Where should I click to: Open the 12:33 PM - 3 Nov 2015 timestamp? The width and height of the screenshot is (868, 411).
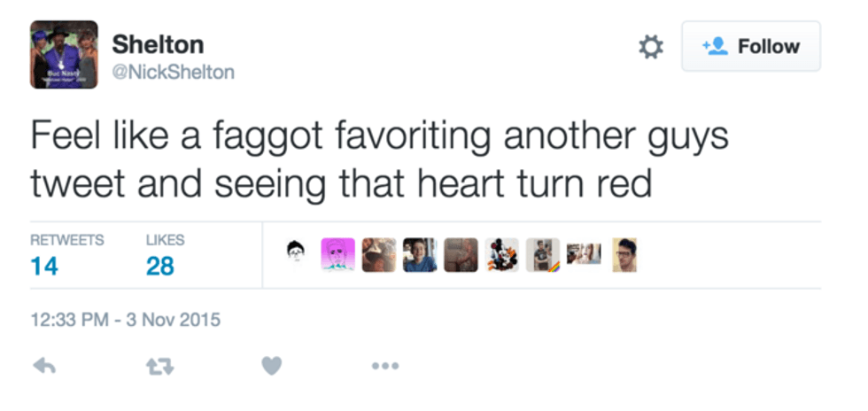[x=125, y=319]
